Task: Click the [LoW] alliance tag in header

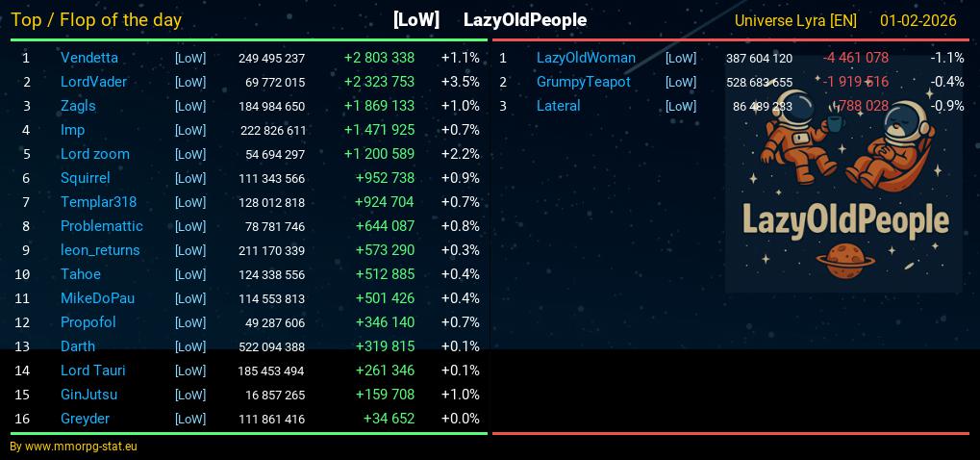Action: [416, 20]
